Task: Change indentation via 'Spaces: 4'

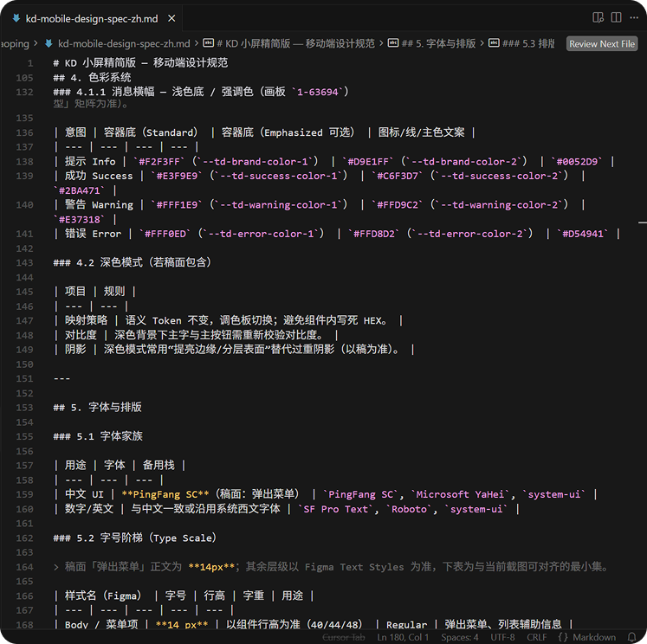Action: click(x=460, y=637)
